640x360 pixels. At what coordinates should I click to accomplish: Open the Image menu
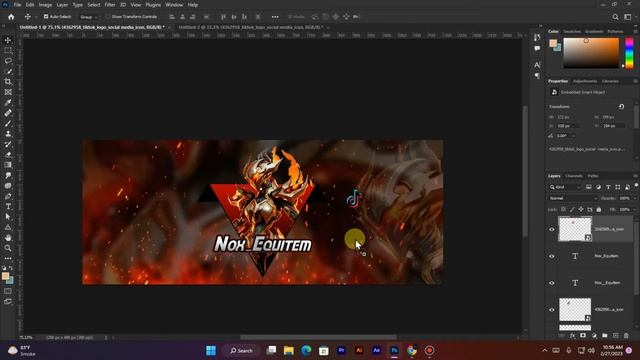(x=45, y=5)
